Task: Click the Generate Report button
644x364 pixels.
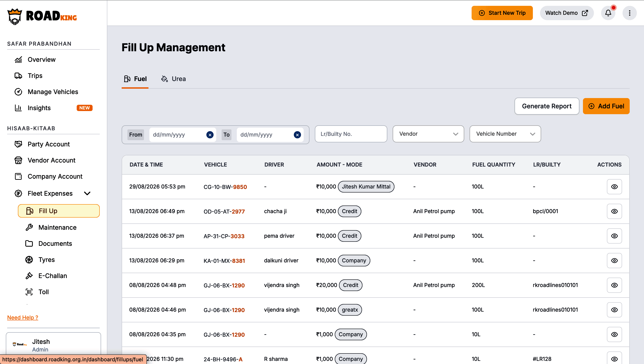Action: coord(547,106)
